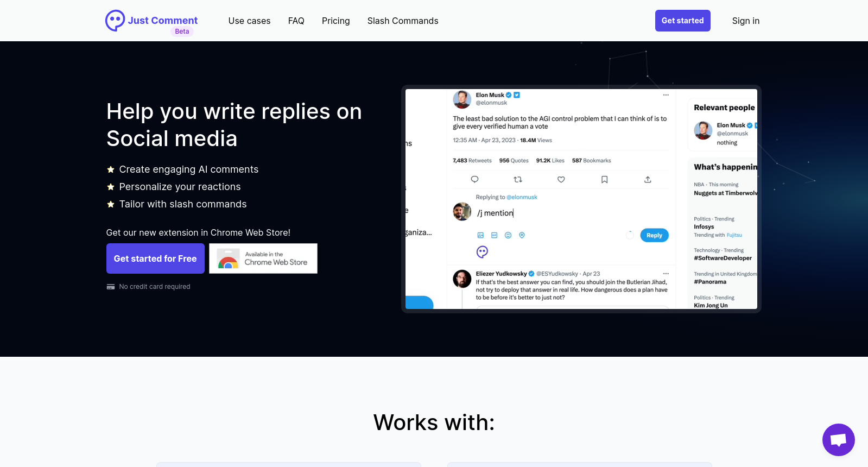The width and height of the screenshot is (868, 467).
Task: Click the "956 Quotes" count
Action: 514,161
